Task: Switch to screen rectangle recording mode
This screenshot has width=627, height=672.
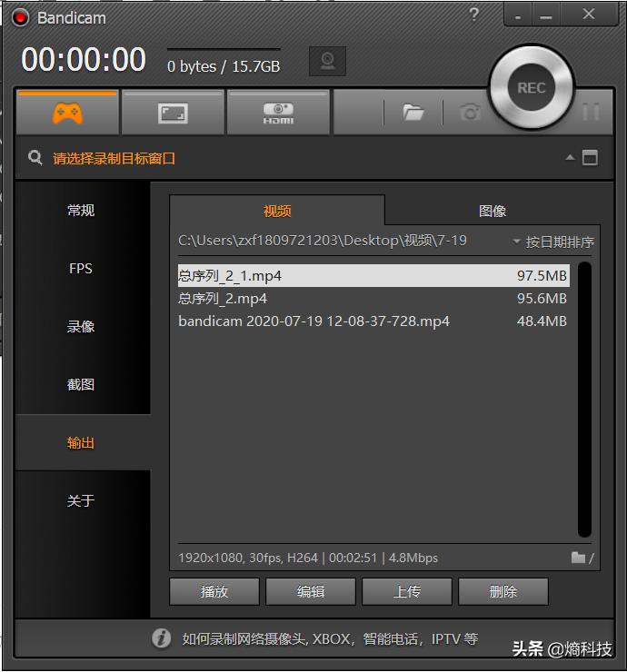Action: coord(173,114)
